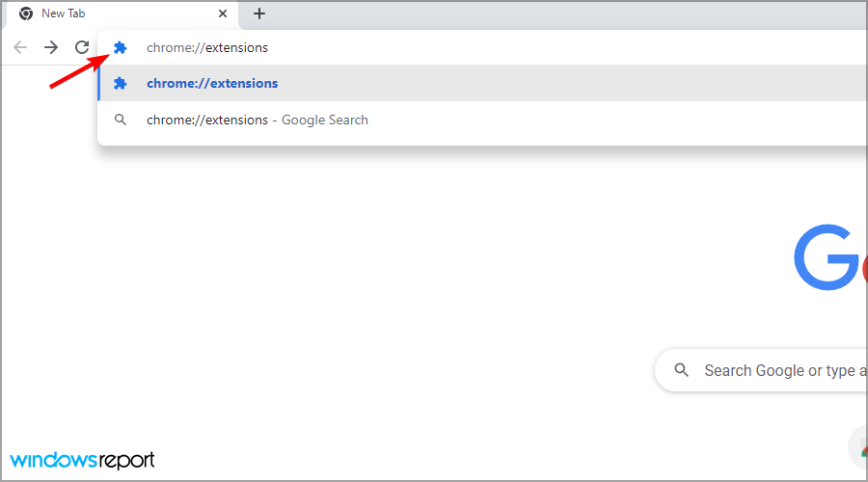Click the magnifier icon in the Google search box
Viewport: 868px width, 482px height.
pyautogui.click(x=682, y=370)
